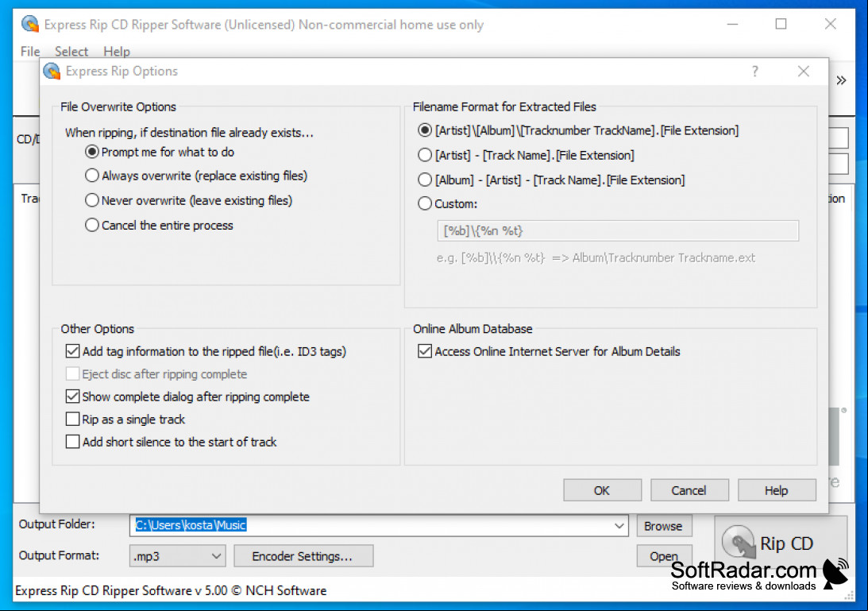Click the 'File Overwrite Options' group label
868x611 pixels.
118,107
